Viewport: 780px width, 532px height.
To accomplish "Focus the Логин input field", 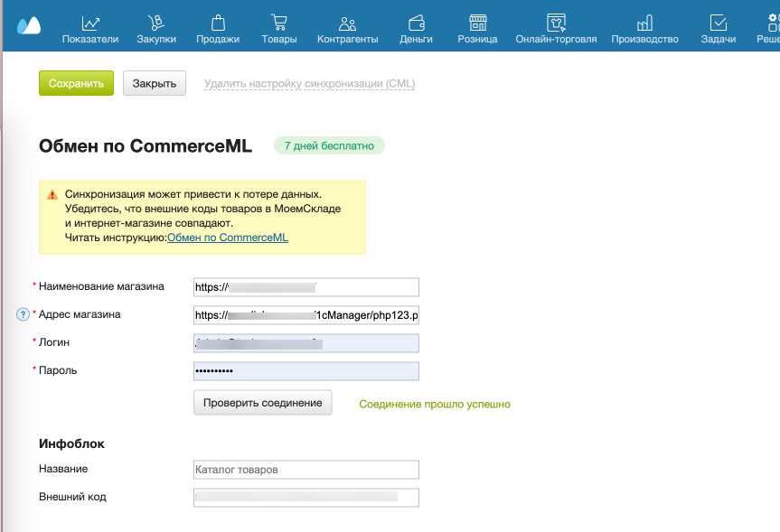I will [x=306, y=343].
